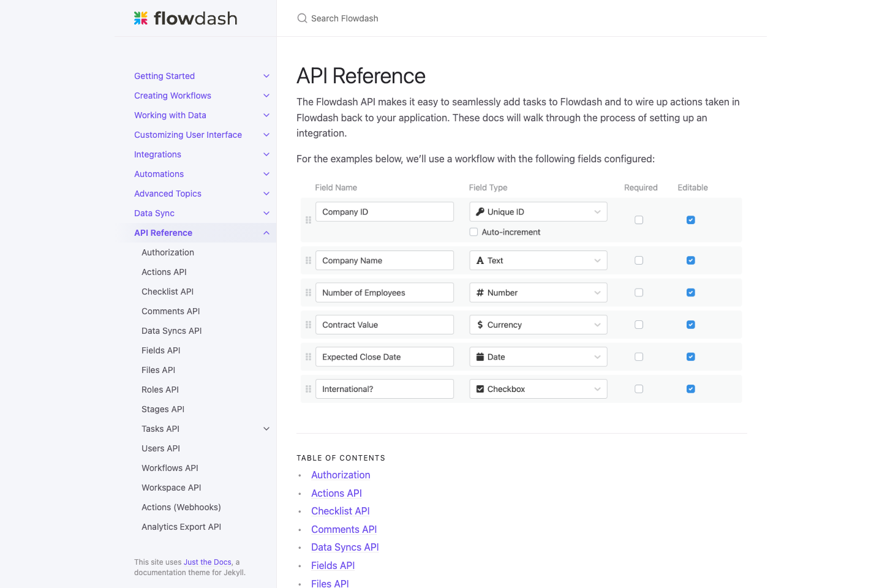The width and height of the screenshot is (882, 588).
Task: Collapse the API Reference section
Action: pos(266,233)
